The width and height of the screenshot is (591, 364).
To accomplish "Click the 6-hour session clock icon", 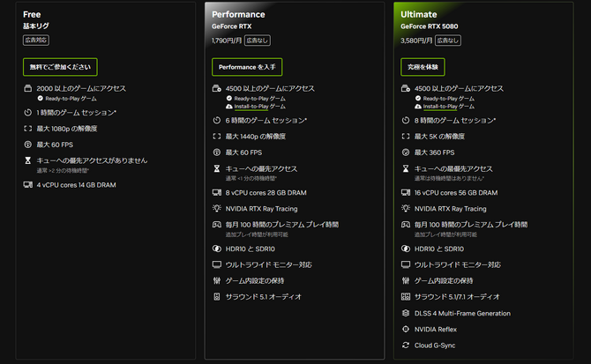I will (217, 120).
